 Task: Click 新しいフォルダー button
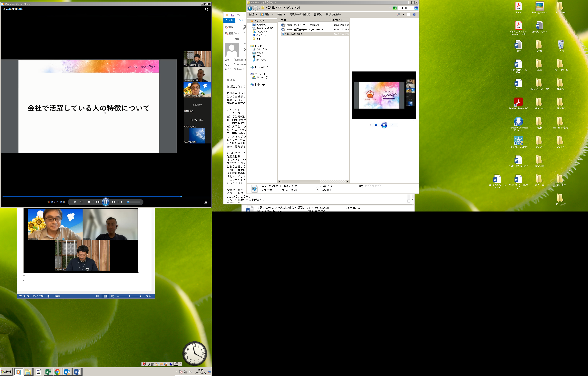click(x=333, y=14)
